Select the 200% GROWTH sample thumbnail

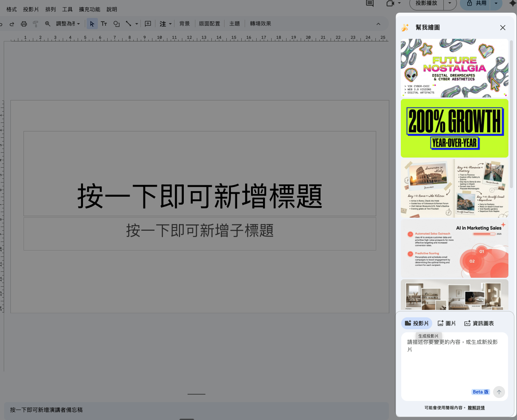click(454, 128)
